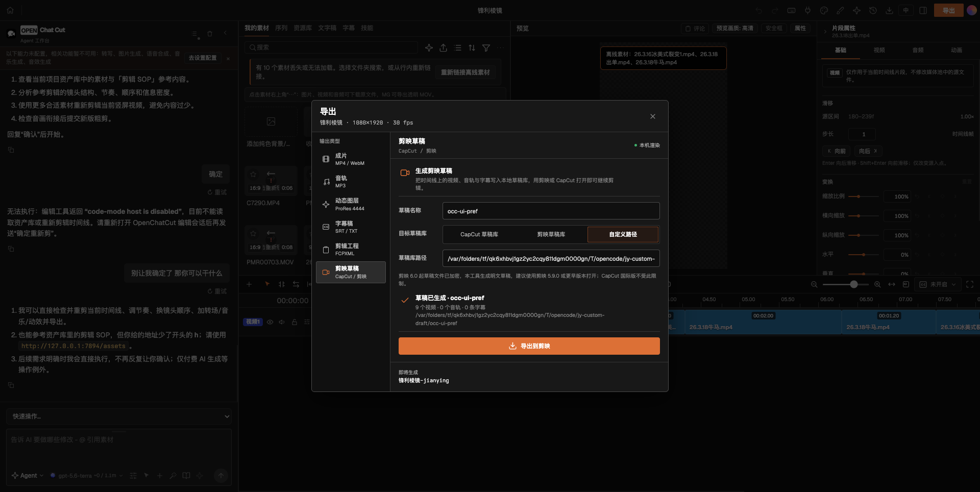980x492 pixels.
Task: Enter fullscreen timeline icon
Action: [970, 284]
